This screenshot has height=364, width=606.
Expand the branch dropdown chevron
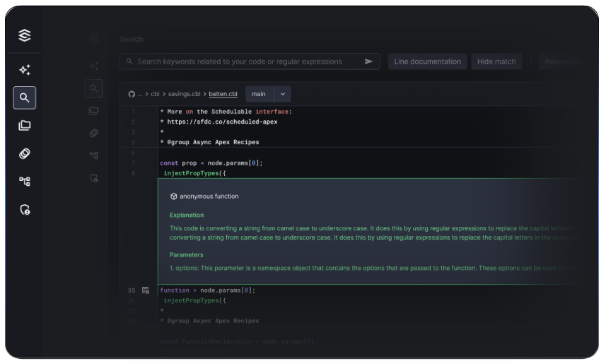coord(283,94)
